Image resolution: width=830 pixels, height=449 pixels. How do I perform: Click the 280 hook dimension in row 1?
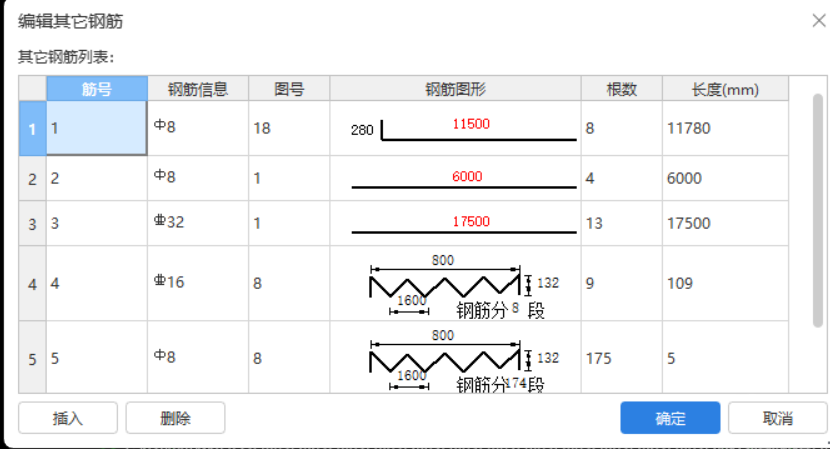point(362,130)
